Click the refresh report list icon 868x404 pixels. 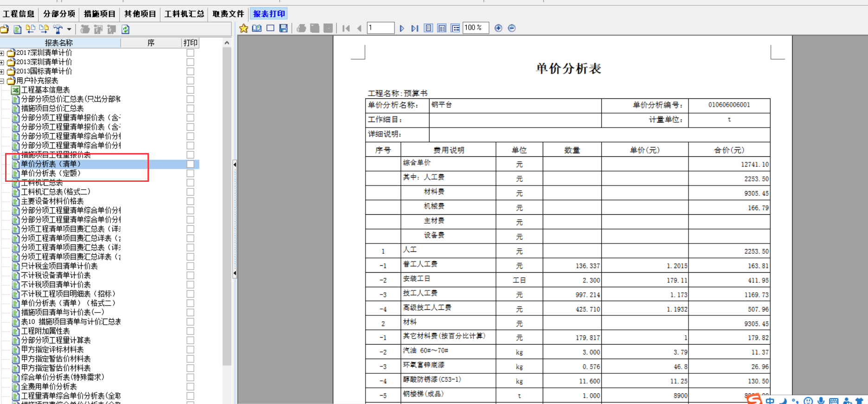[126, 29]
